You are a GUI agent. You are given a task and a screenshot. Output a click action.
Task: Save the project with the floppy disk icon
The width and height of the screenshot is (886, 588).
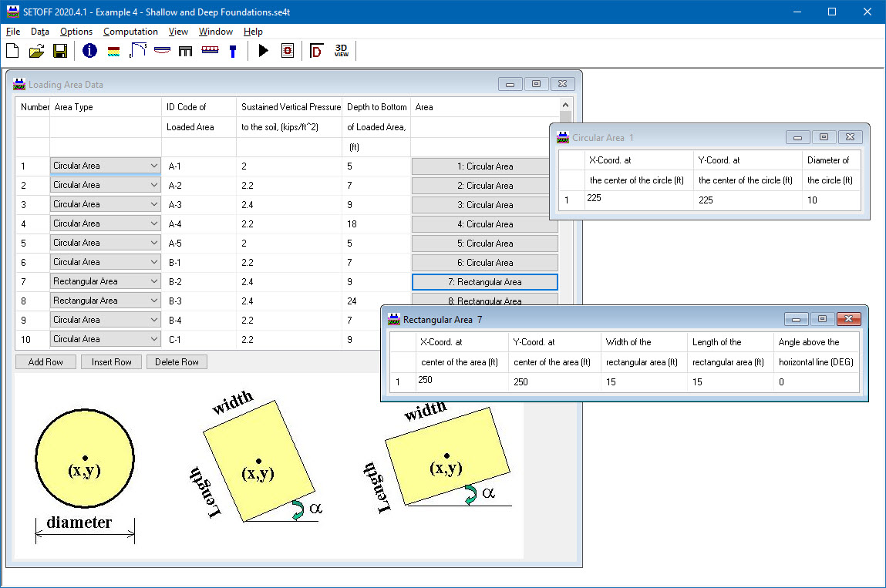tap(60, 52)
